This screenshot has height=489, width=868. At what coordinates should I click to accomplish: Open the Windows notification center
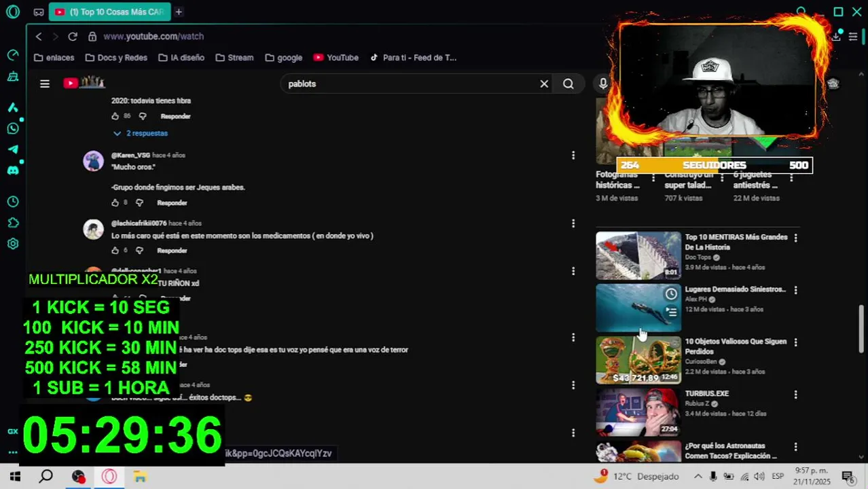click(x=848, y=477)
